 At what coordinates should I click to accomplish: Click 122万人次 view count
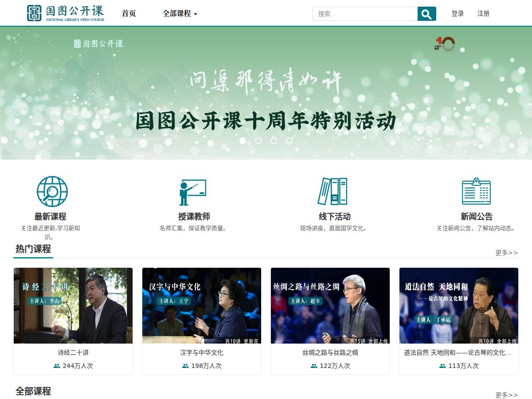point(335,366)
